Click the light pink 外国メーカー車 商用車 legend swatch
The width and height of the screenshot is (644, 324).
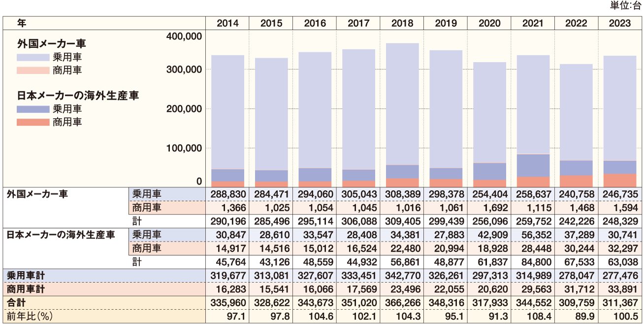pos(33,70)
